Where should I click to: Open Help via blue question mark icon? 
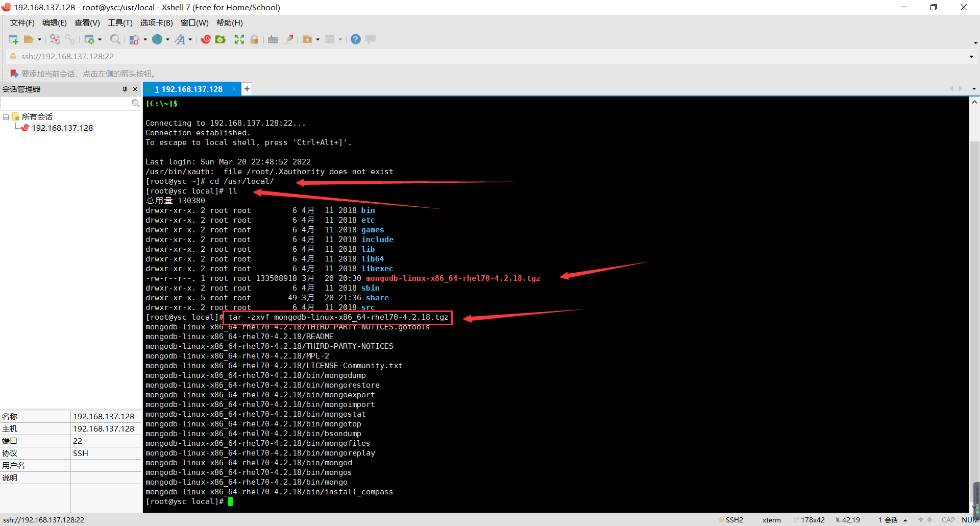click(x=356, y=39)
